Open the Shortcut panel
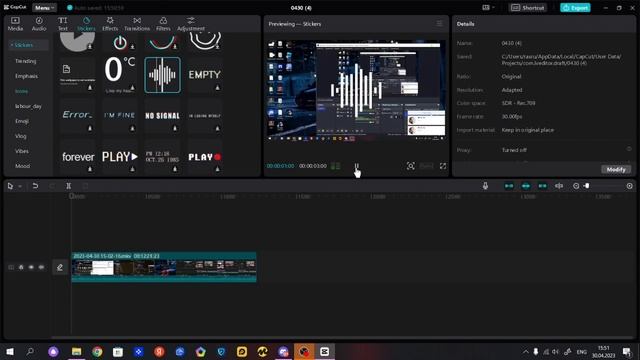The image size is (640, 360). tap(528, 8)
